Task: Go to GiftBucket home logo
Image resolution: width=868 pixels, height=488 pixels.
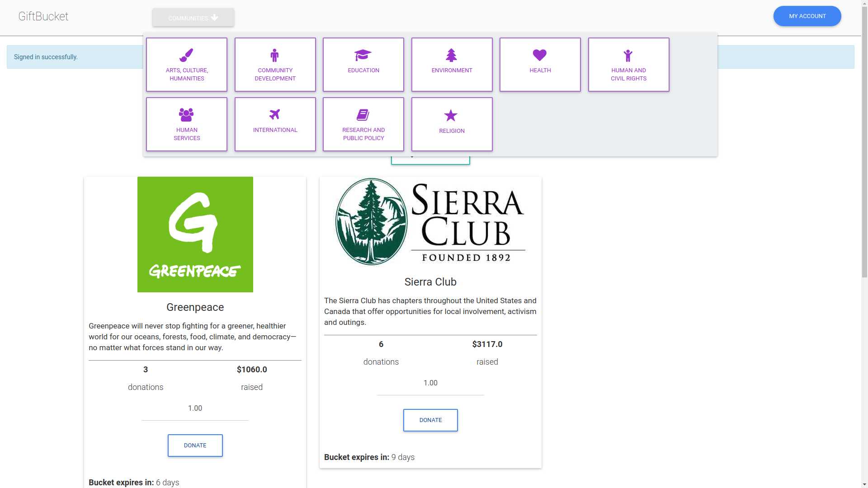Action: coord(43,17)
